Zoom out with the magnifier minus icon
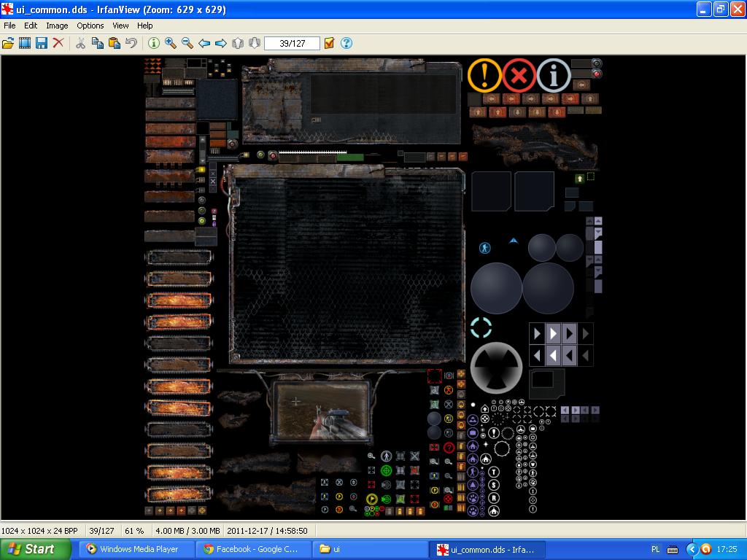 [x=187, y=43]
